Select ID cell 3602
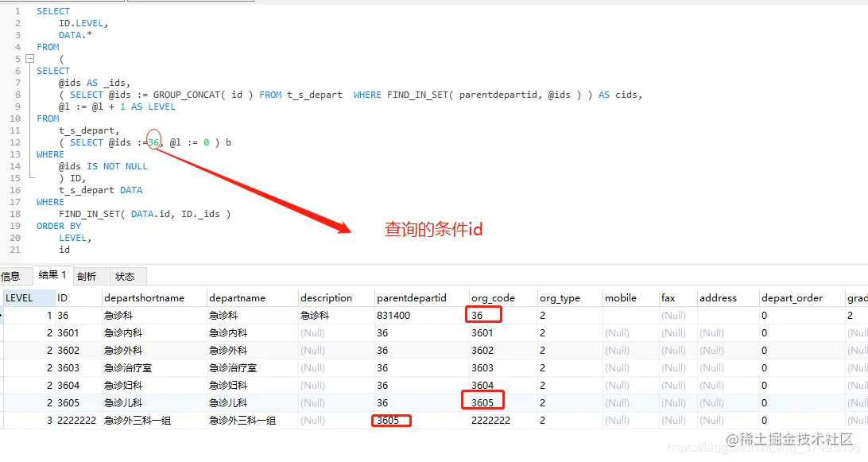 tap(78, 350)
